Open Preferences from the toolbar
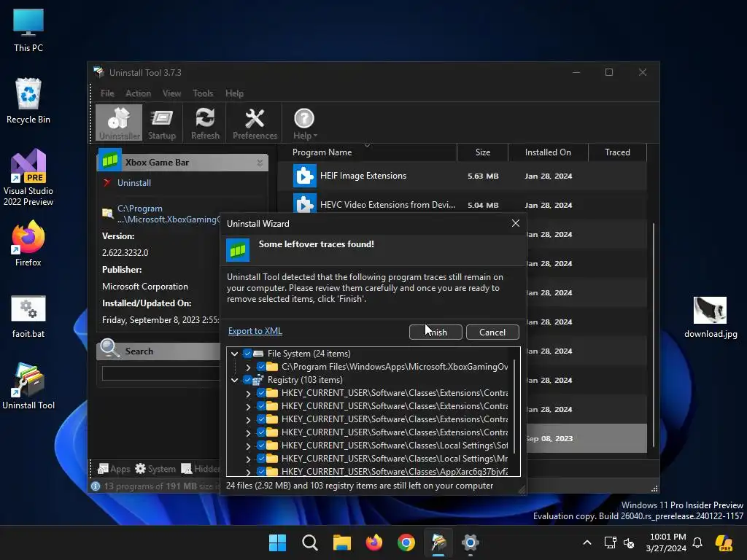This screenshot has height=560, width=747. (255, 123)
